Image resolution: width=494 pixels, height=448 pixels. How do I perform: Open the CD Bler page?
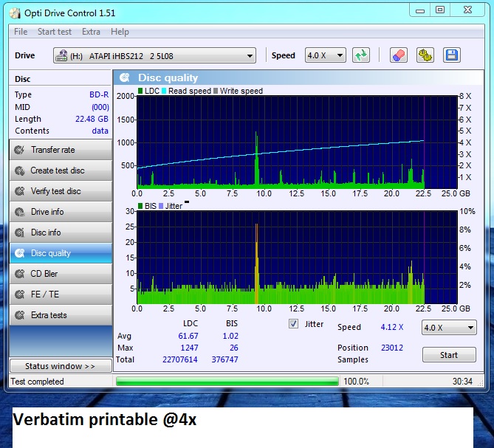coord(61,274)
